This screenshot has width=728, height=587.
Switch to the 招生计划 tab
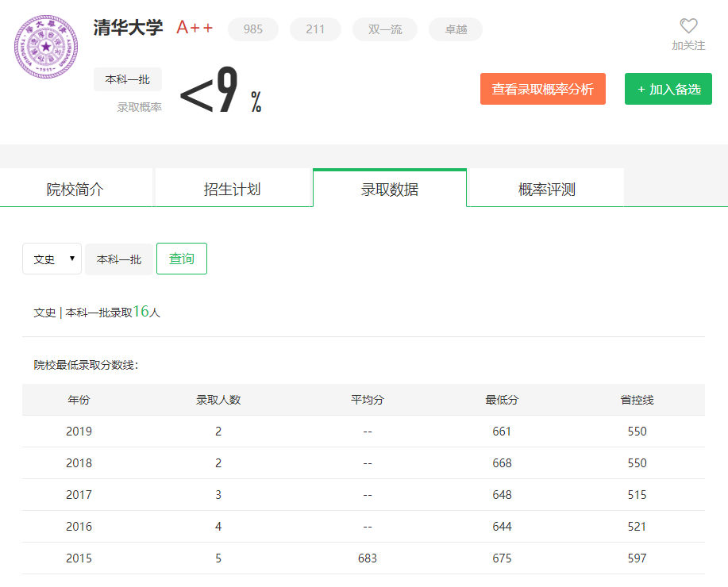(232, 189)
